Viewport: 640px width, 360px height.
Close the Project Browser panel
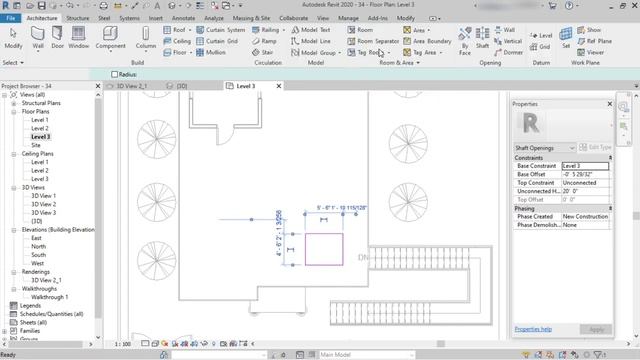98,86
